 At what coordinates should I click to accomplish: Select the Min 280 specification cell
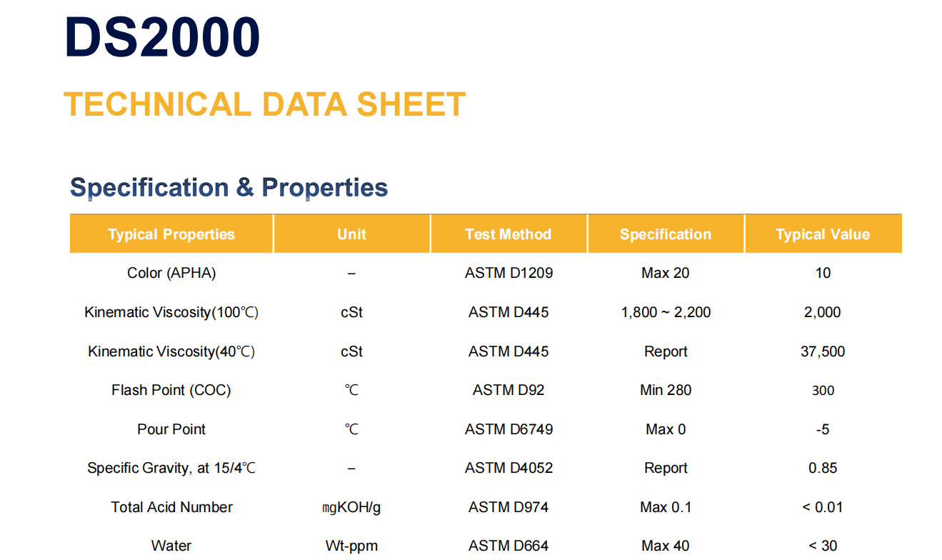[666, 390]
